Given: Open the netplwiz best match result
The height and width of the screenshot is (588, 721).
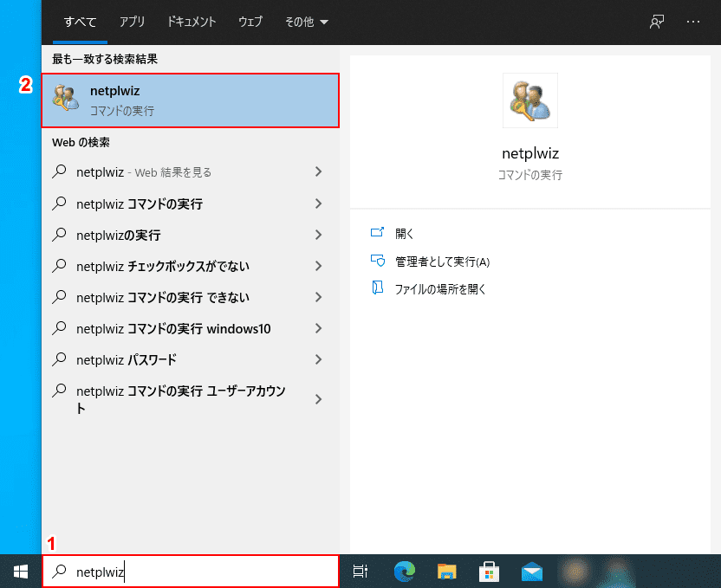Looking at the screenshot, I should click(x=191, y=100).
